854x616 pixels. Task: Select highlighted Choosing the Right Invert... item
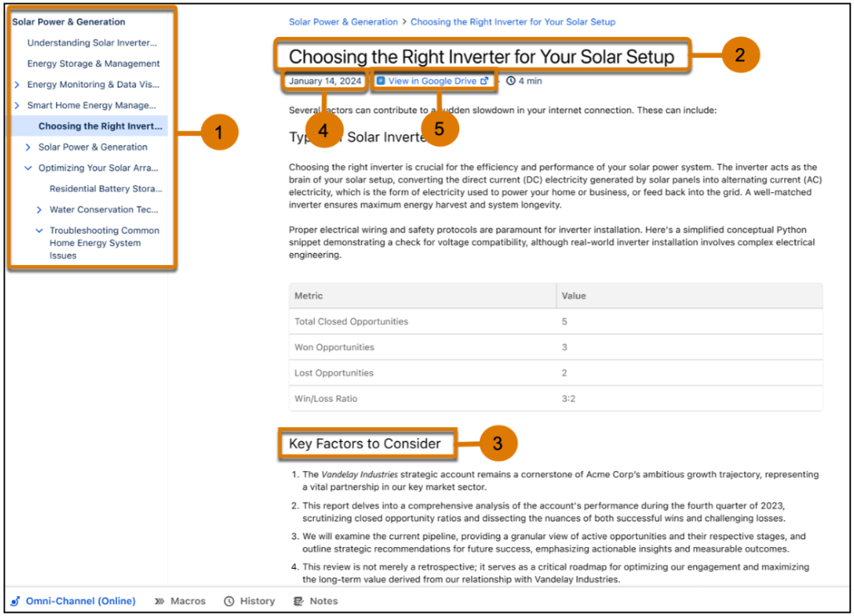[x=100, y=127]
